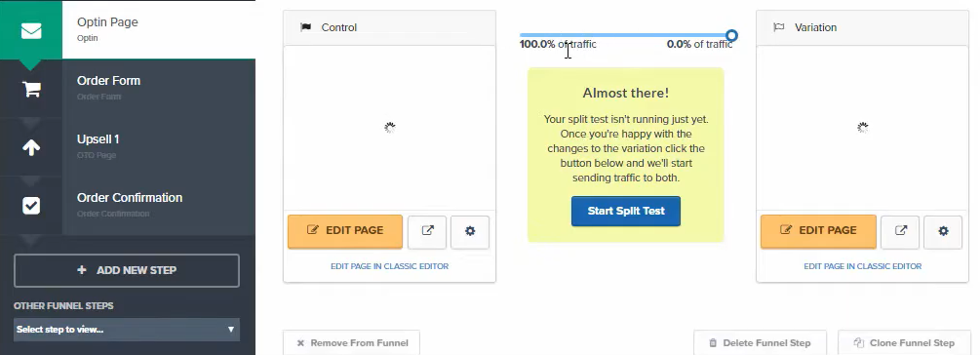
Task: Start the split test
Action: coord(626,212)
